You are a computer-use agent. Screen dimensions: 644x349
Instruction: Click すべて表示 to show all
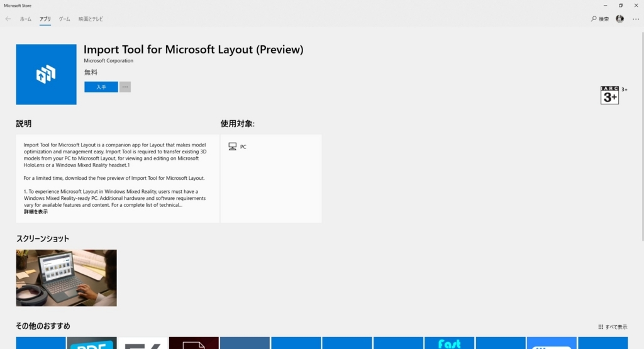tap(616, 327)
